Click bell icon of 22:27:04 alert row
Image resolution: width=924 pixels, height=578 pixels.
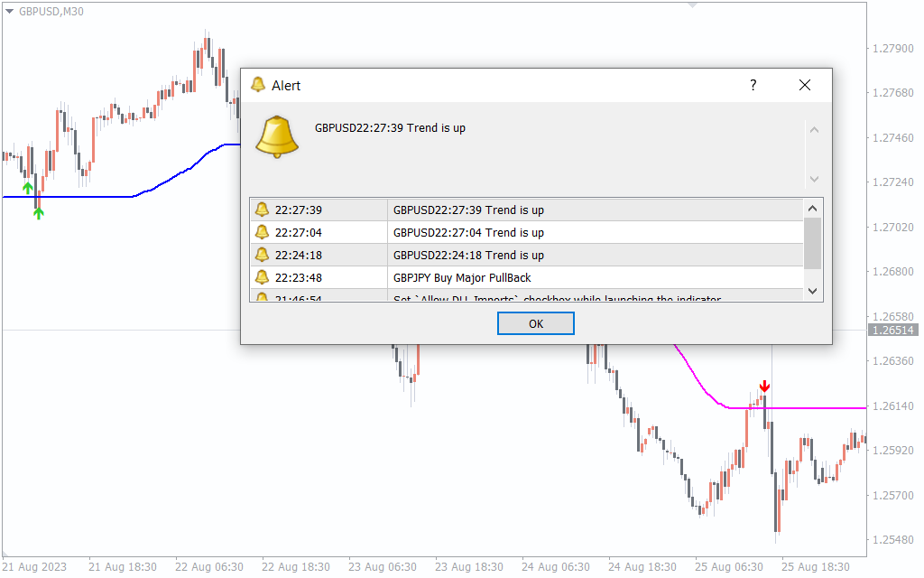(263, 232)
